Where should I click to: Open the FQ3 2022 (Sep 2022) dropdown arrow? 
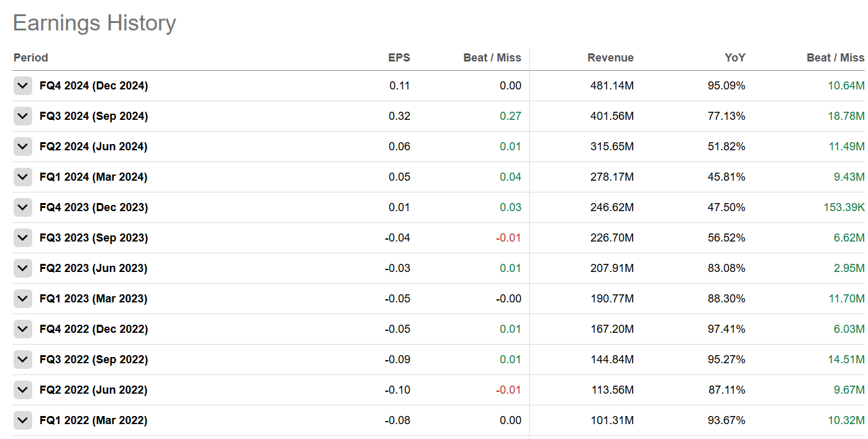[x=23, y=360]
